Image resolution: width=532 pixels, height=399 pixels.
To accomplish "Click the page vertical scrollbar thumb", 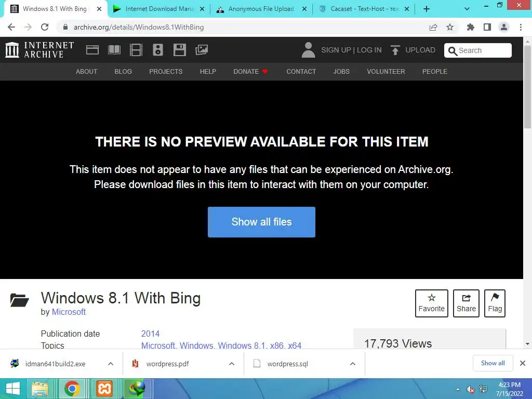I will 527,87.
